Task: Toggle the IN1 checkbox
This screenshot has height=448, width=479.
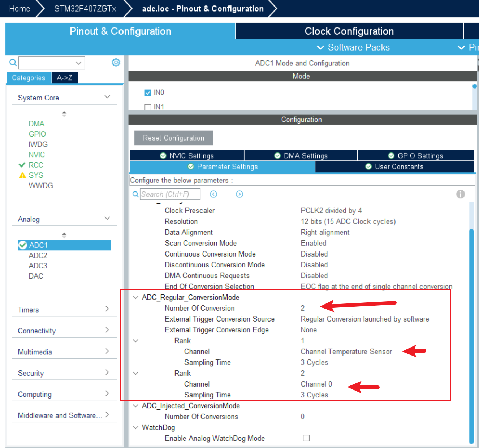Action: 148,107
